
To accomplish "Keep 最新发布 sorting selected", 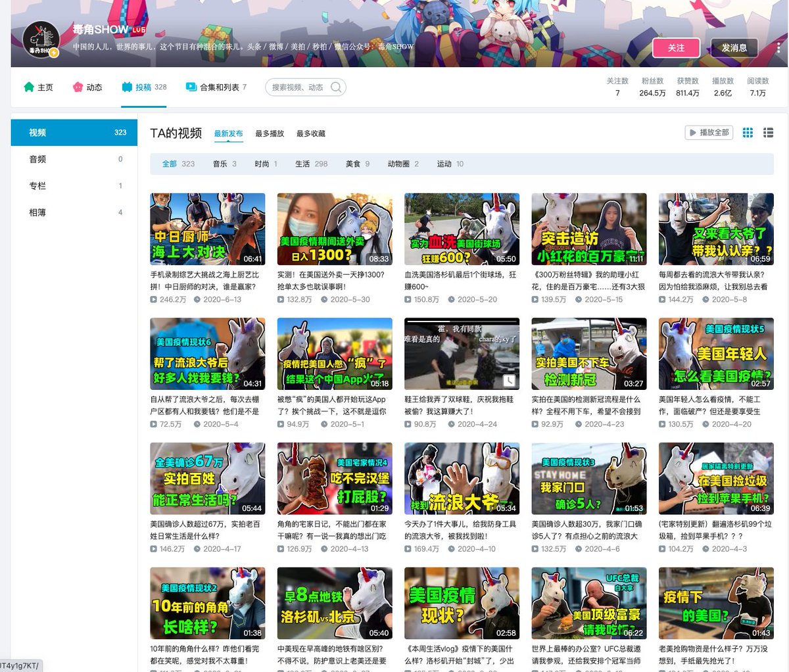I will (228, 133).
